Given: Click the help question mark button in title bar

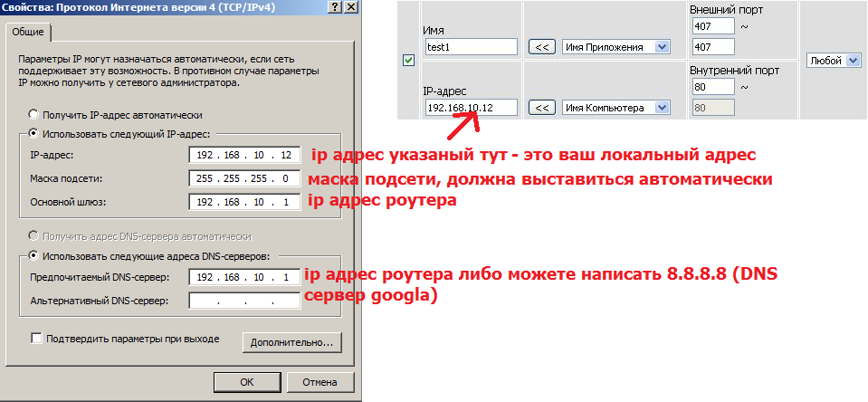Looking at the screenshot, I should click(x=335, y=6).
